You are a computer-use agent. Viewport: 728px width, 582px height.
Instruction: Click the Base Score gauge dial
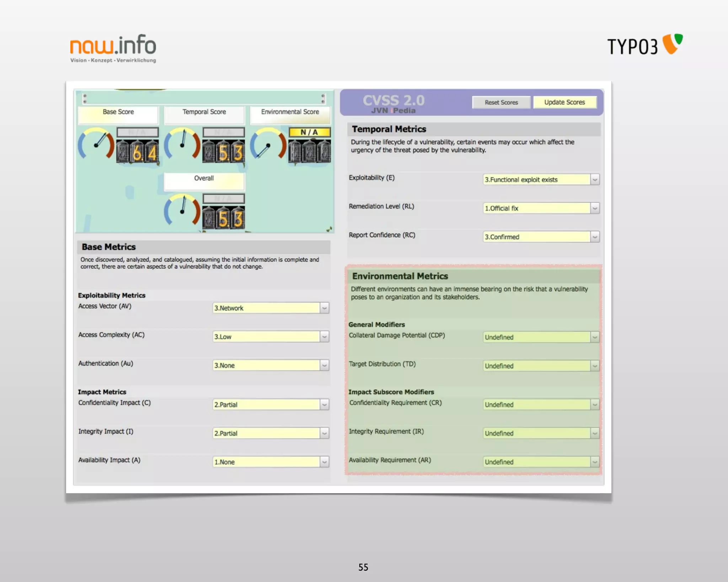96,144
